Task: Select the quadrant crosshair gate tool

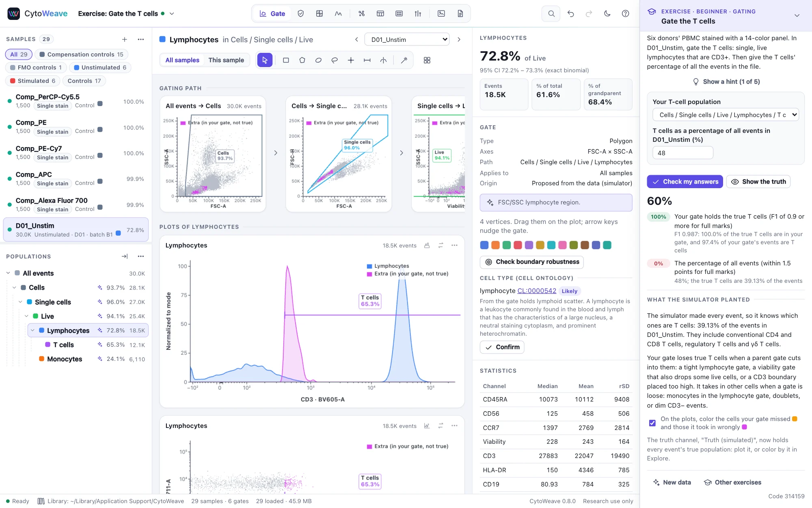Action: 351,60
